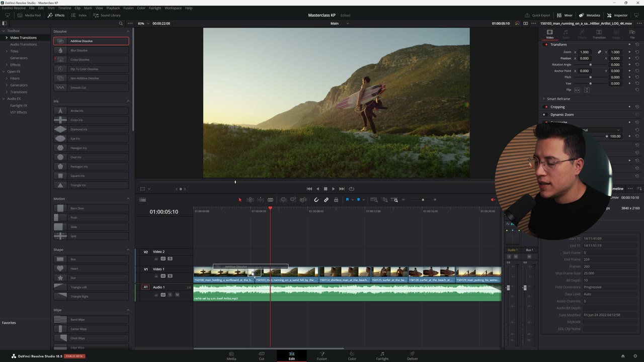644x362 pixels.
Task: Choose the Clock Wipe transition
Action: pyautogui.click(x=91, y=338)
